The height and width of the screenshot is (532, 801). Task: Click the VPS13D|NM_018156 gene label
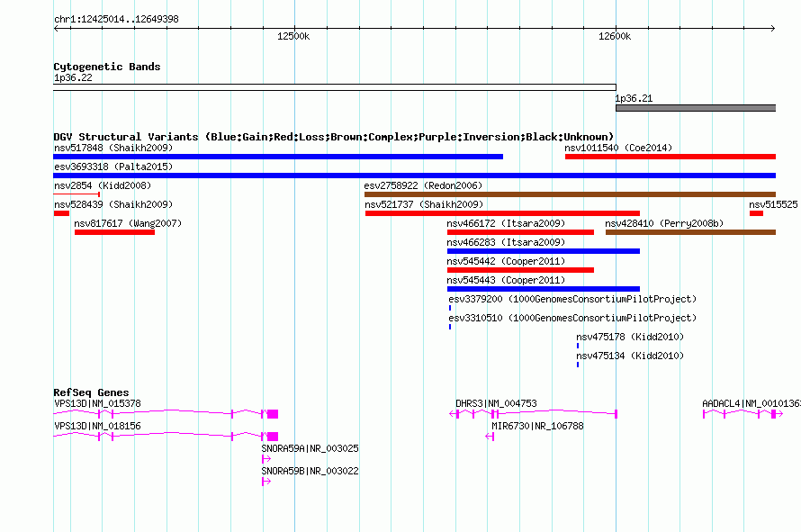click(x=97, y=426)
